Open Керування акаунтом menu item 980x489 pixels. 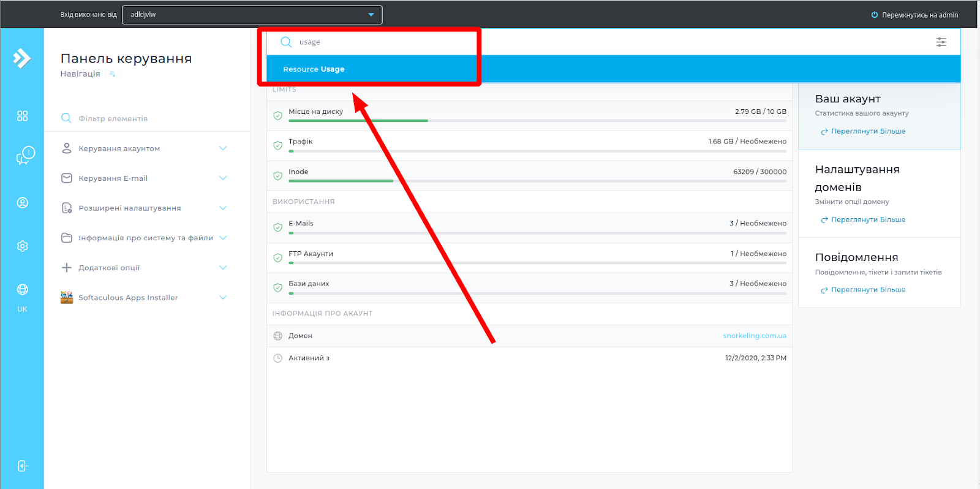[119, 148]
